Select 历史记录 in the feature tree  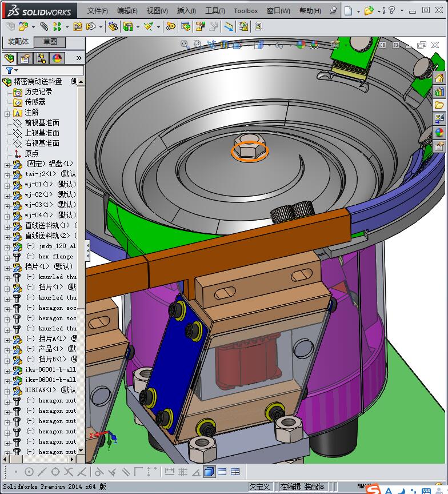click(38, 91)
